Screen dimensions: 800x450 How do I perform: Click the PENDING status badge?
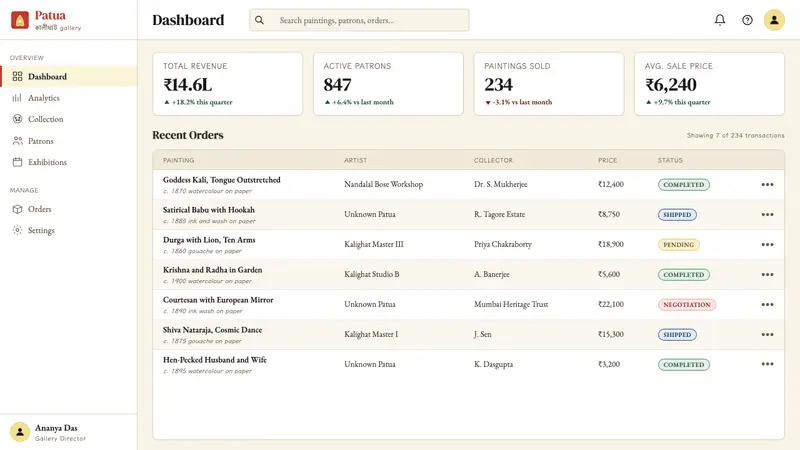(x=679, y=245)
